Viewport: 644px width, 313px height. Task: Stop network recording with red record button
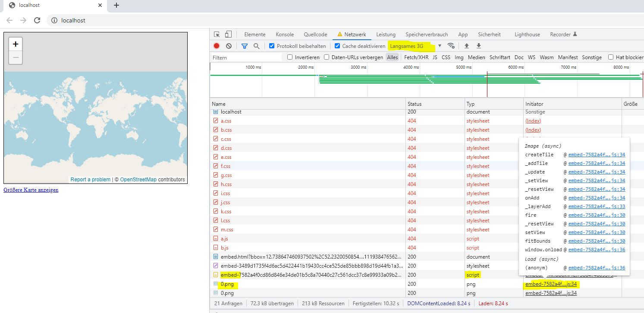click(x=217, y=46)
